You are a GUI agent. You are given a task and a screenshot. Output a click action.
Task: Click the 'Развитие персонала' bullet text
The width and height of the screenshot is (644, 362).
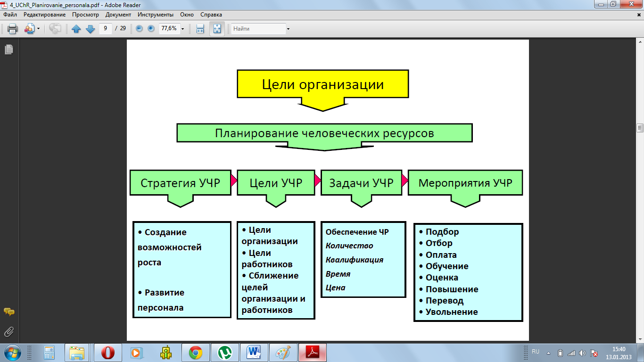click(161, 300)
